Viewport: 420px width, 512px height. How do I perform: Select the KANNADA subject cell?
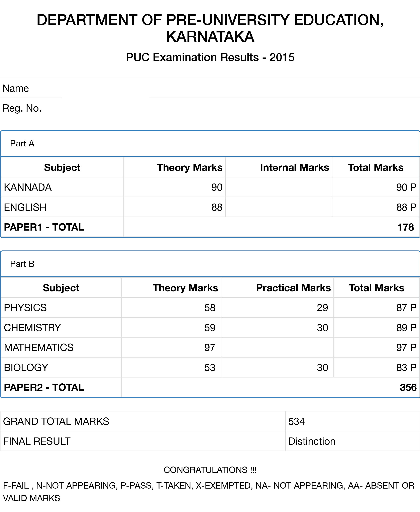point(28,187)
